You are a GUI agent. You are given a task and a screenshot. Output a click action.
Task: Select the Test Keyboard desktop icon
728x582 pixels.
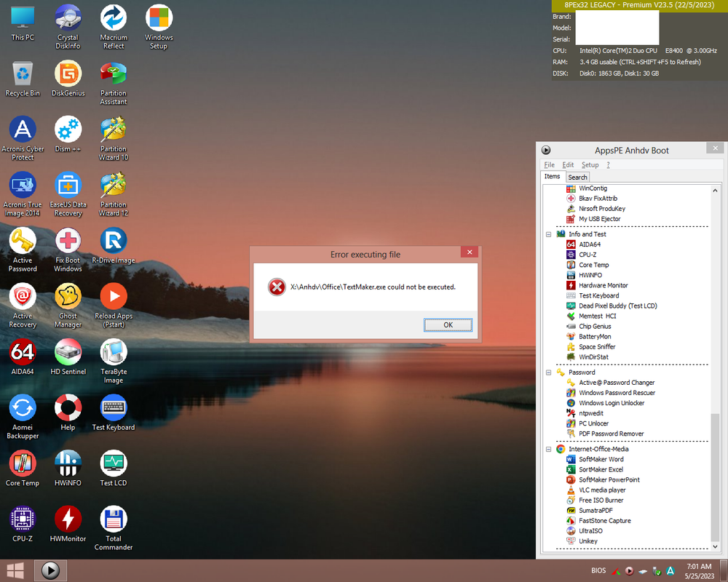coord(114,412)
